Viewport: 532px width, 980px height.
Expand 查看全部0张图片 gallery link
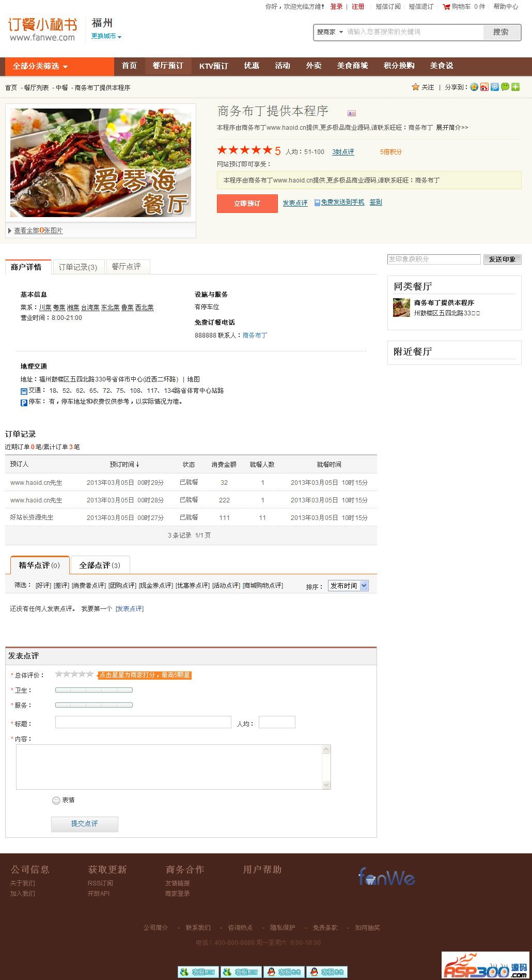38,231
